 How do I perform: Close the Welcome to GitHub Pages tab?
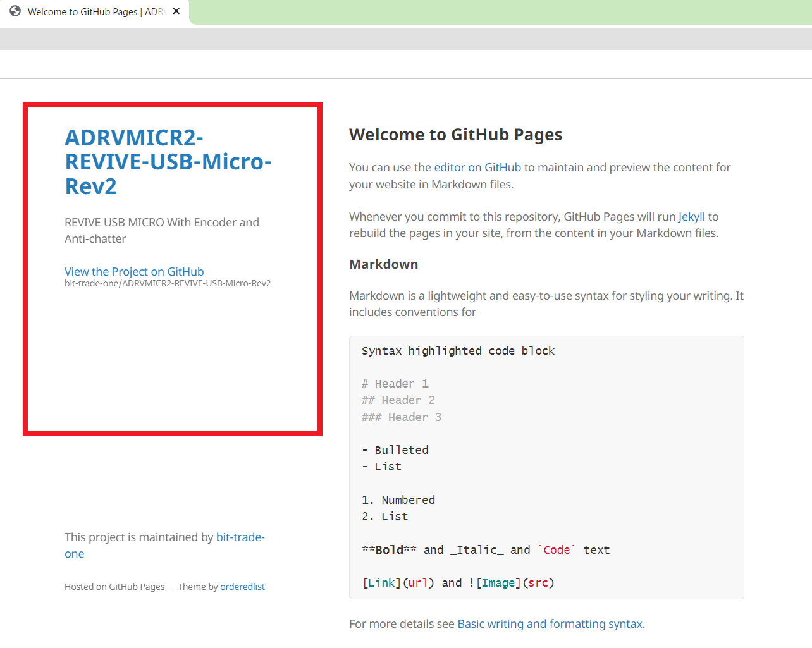pyautogui.click(x=176, y=11)
